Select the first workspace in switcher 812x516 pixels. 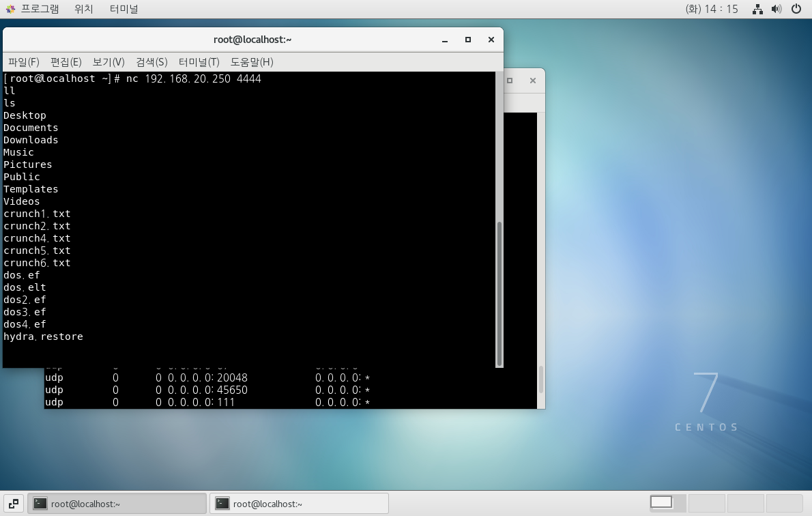(x=667, y=504)
